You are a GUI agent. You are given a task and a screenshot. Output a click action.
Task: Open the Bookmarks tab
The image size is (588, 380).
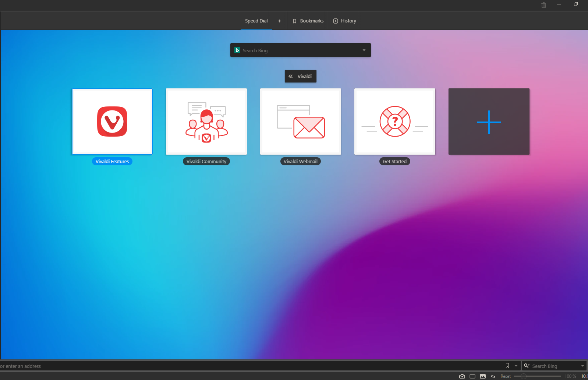pos(308,21)
